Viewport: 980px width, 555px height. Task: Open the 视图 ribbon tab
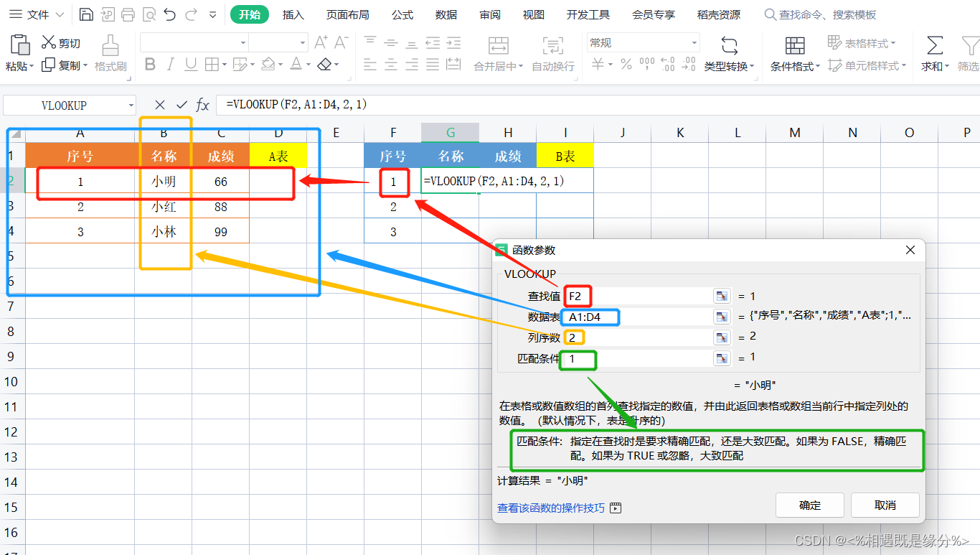click(x=533, y=14)
